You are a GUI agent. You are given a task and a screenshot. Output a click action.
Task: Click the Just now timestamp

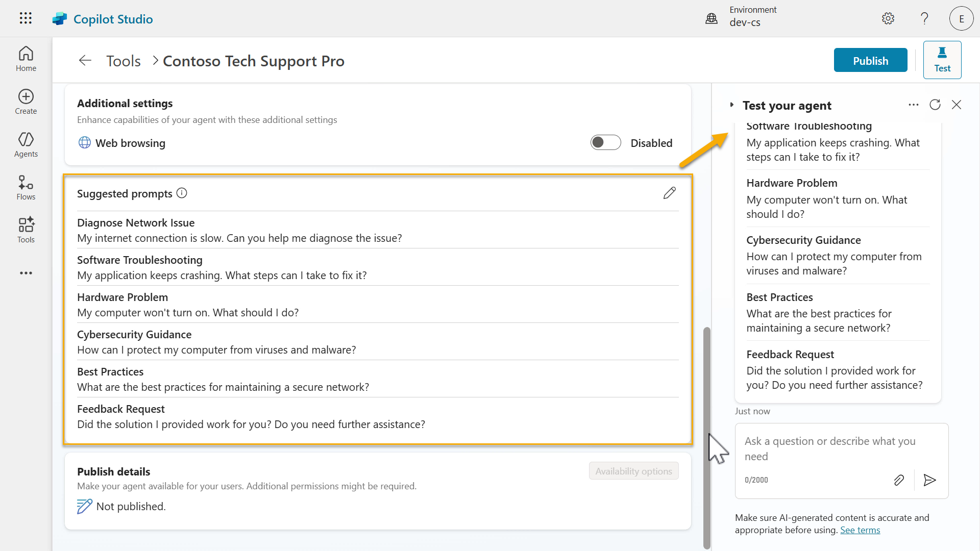(x=752, y=411)
